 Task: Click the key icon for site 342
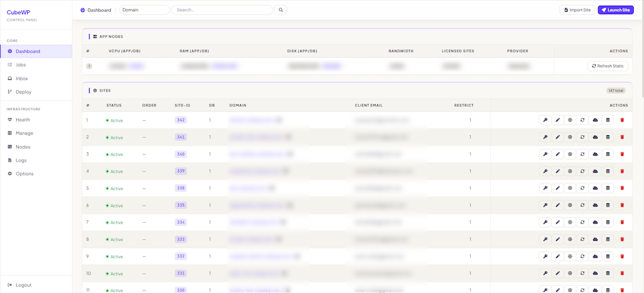[x=545, y=120]
